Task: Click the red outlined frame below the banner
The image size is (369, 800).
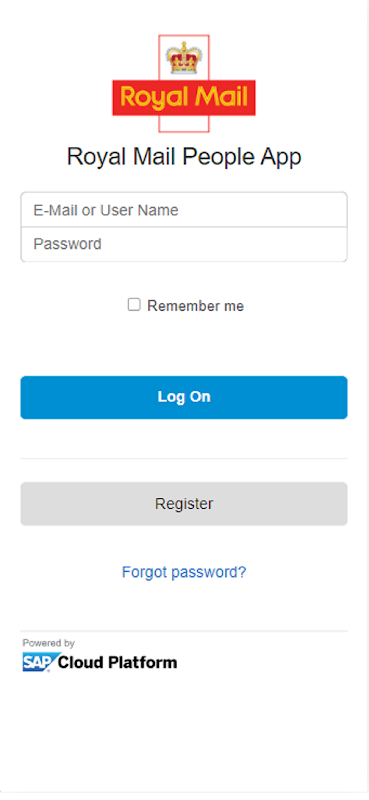Action: 184,124
